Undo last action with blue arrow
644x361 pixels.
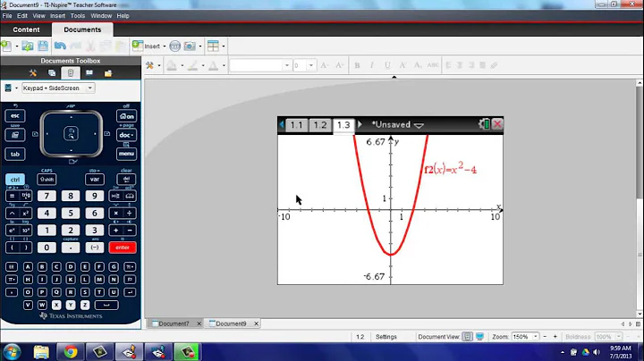pyautogui.click(x=61, y=46)
